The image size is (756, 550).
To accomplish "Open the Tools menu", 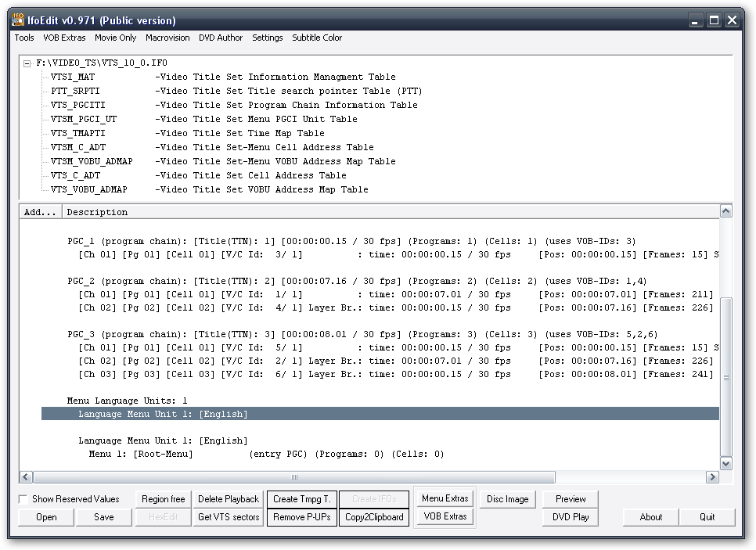I will 23,38.
